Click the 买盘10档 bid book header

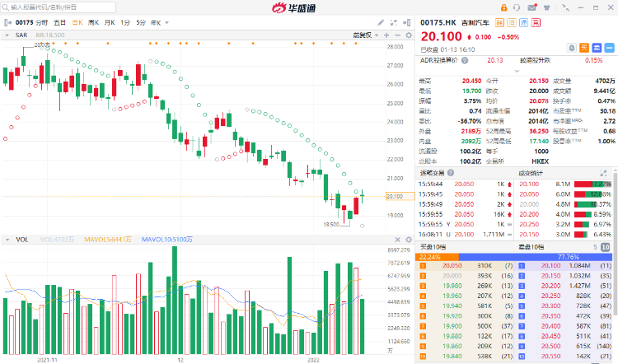[433, 247]
